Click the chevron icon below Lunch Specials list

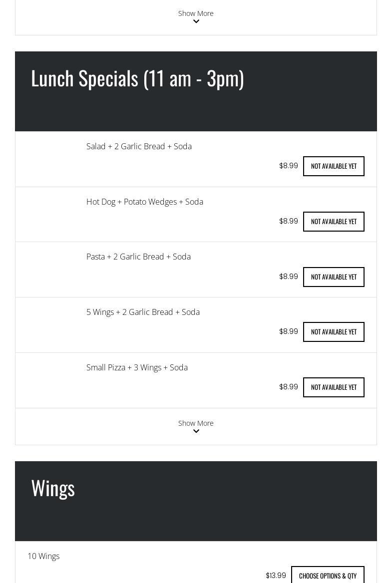click(196, 431)
